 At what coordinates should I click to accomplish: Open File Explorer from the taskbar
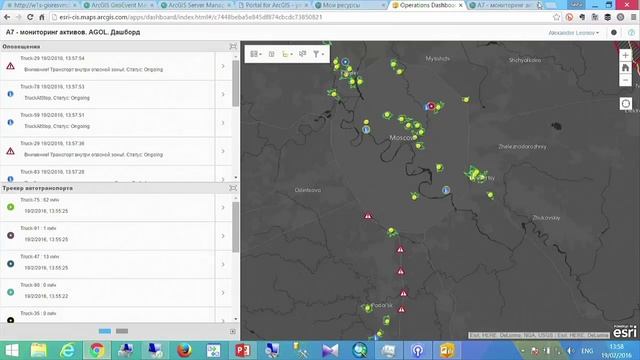(x=39, y=351)
